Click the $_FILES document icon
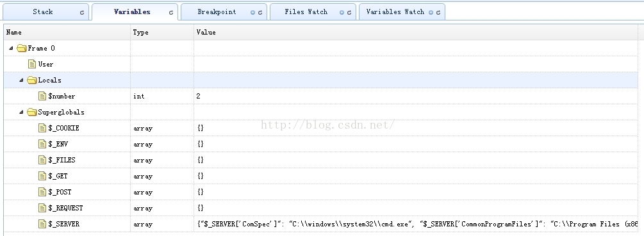 [x=42, y=160]
